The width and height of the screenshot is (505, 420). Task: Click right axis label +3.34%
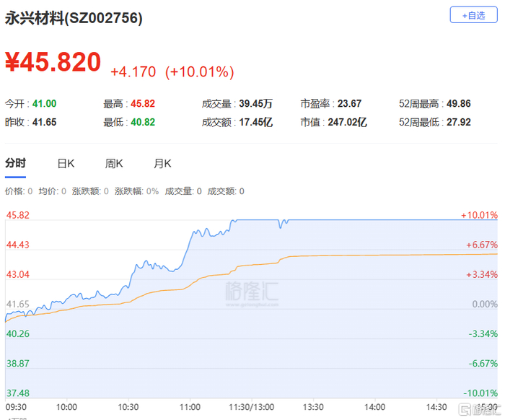pyautogui.click(x=482, y=274)
